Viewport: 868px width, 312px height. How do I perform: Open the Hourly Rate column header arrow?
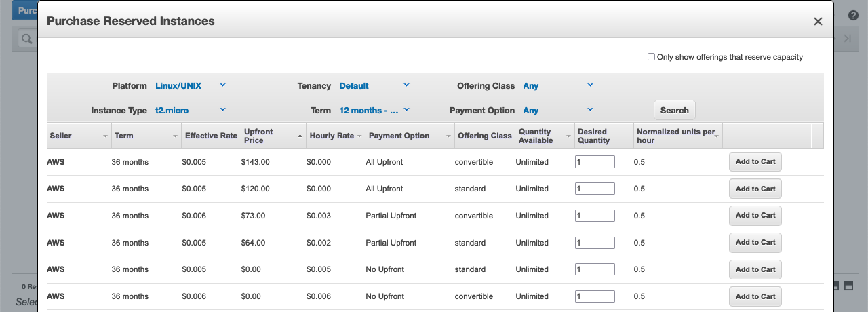(359, 136)
